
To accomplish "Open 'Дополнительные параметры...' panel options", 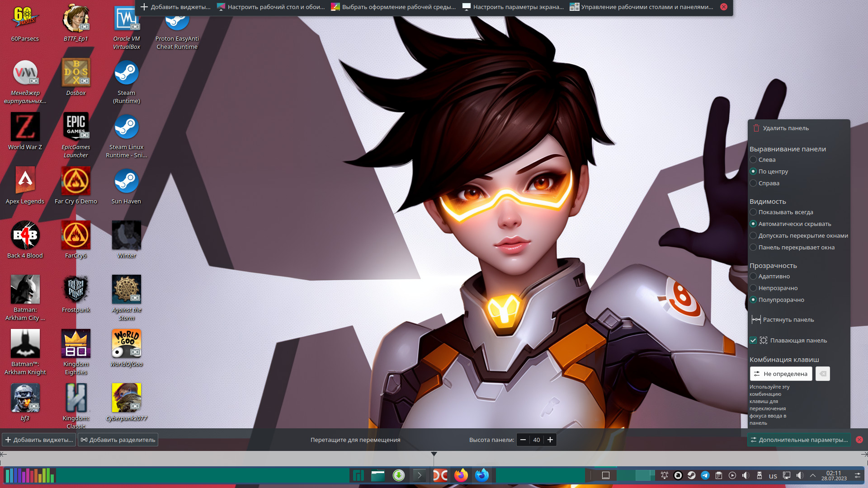I will (799, 440).
